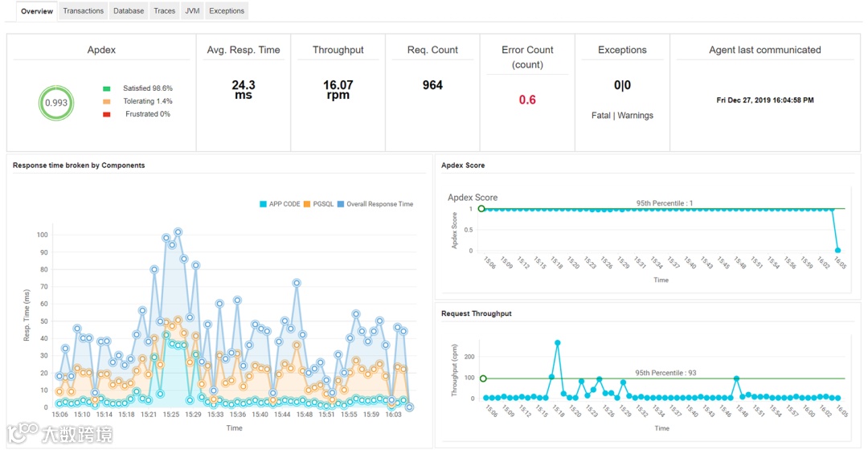
Task: Click the orange Tolerating legend swatch
Action: click(x=106, y=101)
